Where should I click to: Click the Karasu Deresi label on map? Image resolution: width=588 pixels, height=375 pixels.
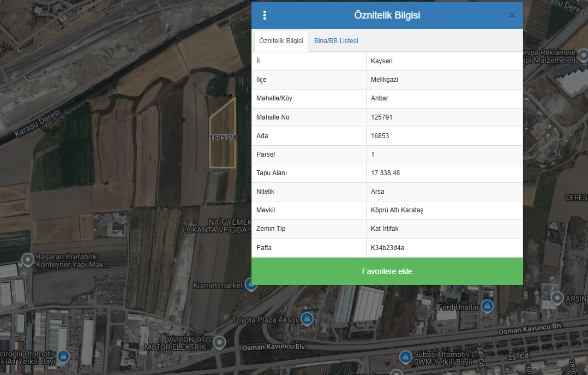37,125
